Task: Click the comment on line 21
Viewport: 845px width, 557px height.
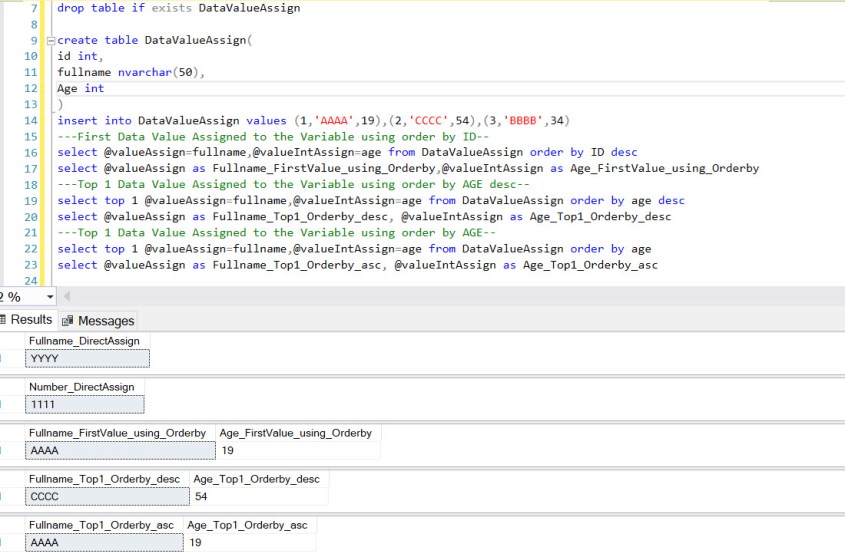Action: pos(276,233)
